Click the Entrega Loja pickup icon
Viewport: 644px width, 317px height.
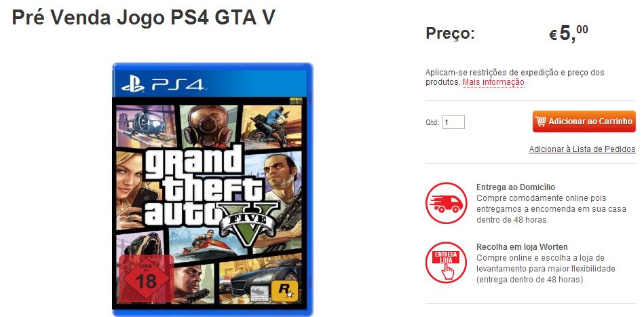pyautogui.click(x=446, y=263)
